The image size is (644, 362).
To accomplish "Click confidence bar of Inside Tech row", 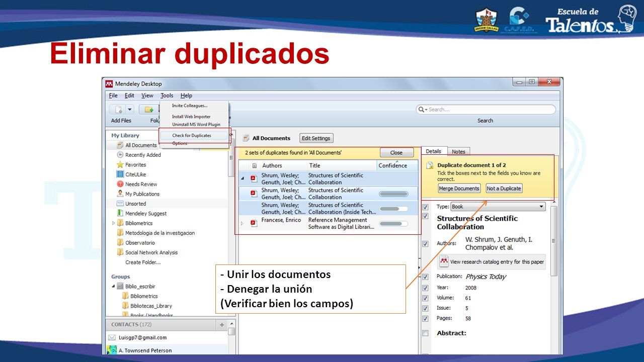I will (393, 209).
